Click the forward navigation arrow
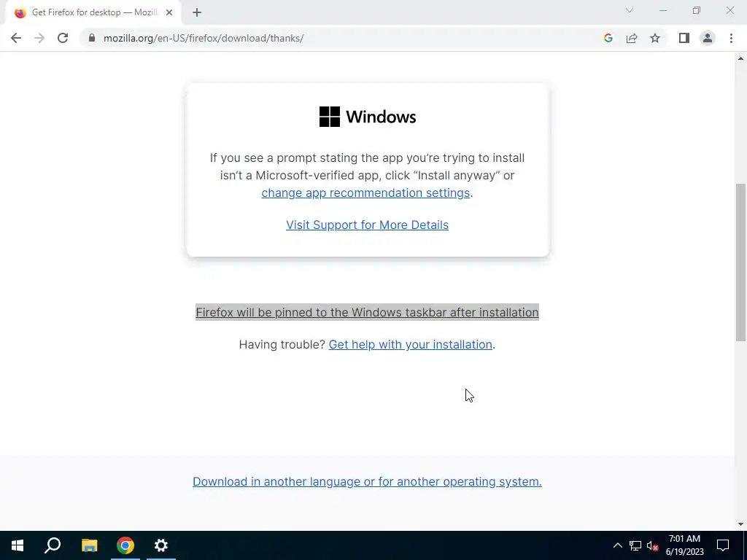Screen dimensions: 747x560 [x=39, y=38]
